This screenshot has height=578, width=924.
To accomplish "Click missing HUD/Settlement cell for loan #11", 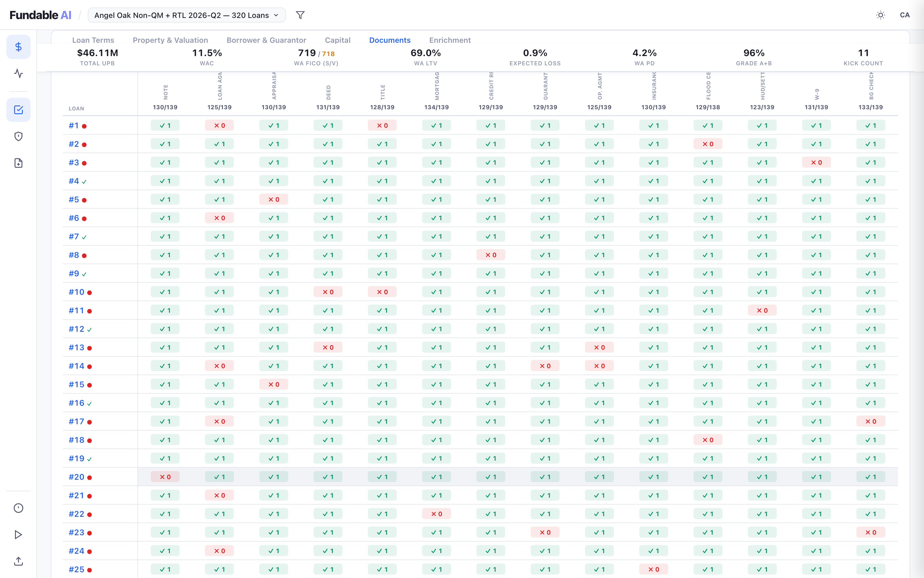I will pyautogui.click(x=762, y=310).
